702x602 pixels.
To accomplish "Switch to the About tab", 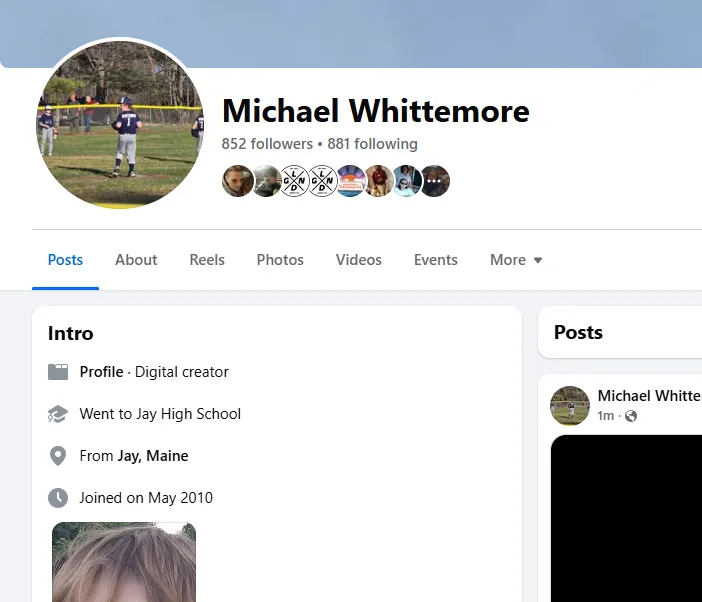I will pyautogui.click(x=136, y=260).
